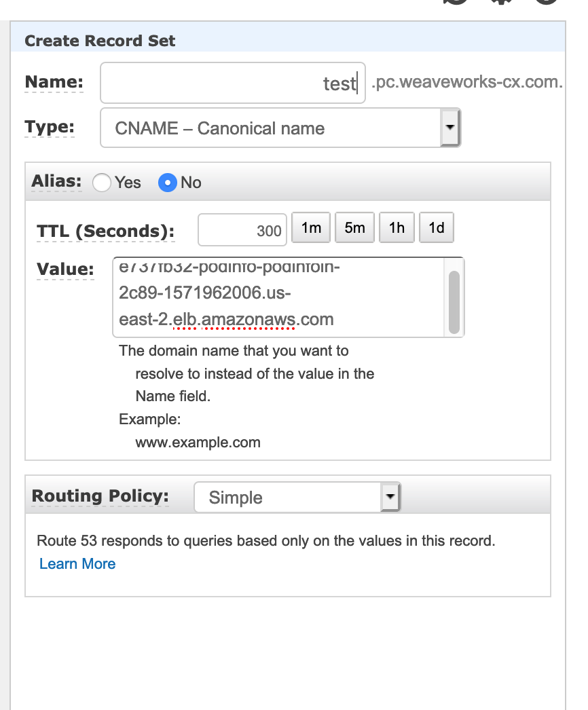Set TTL with the 1h button
Screen dimensions: 588x710
397,227
